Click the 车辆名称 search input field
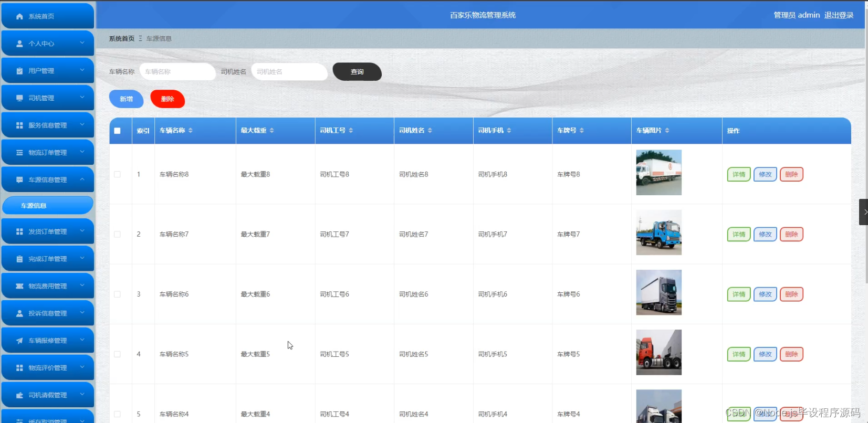868x423 pixels. click(x=178, y=72)
